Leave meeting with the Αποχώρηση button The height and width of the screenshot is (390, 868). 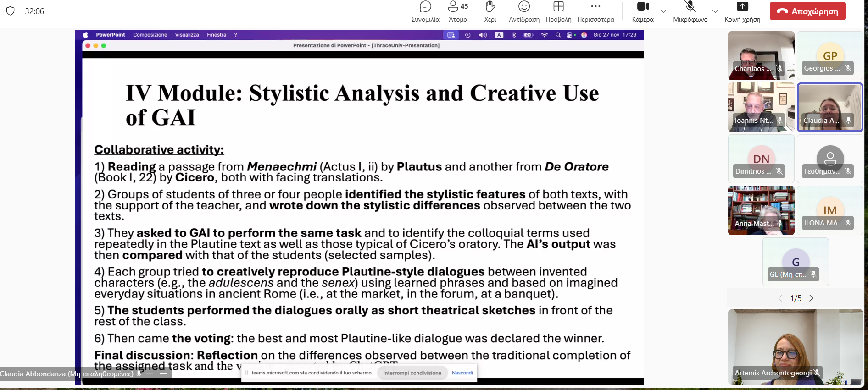tap(807, 11)
